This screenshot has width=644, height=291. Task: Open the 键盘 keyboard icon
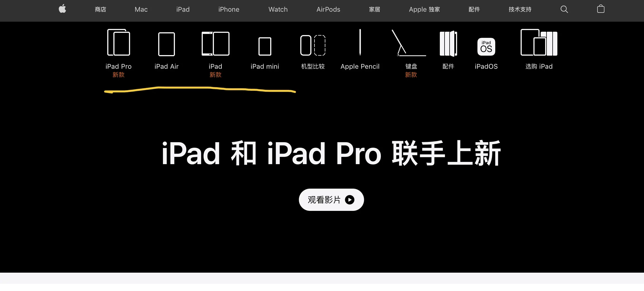tap(409, 43)
